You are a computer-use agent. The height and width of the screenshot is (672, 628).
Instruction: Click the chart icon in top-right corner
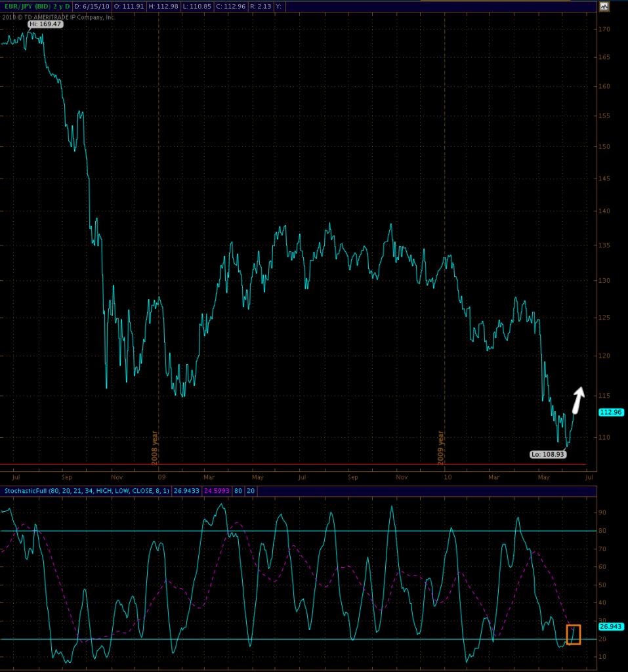click(x=605, y=6)
